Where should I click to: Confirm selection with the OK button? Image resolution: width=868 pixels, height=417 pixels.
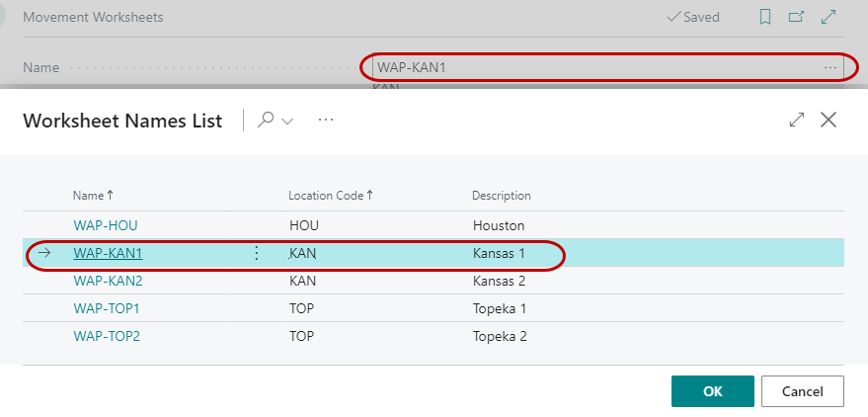tap(712, 391)
